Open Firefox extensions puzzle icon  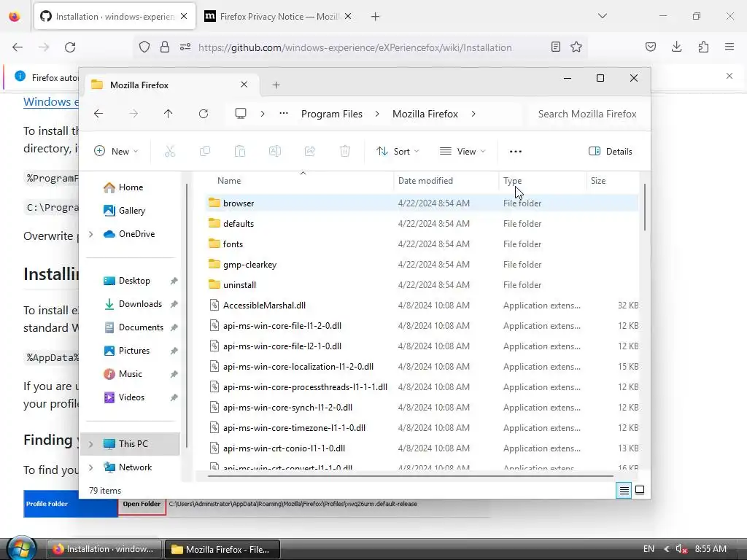[x=703, y=47]
